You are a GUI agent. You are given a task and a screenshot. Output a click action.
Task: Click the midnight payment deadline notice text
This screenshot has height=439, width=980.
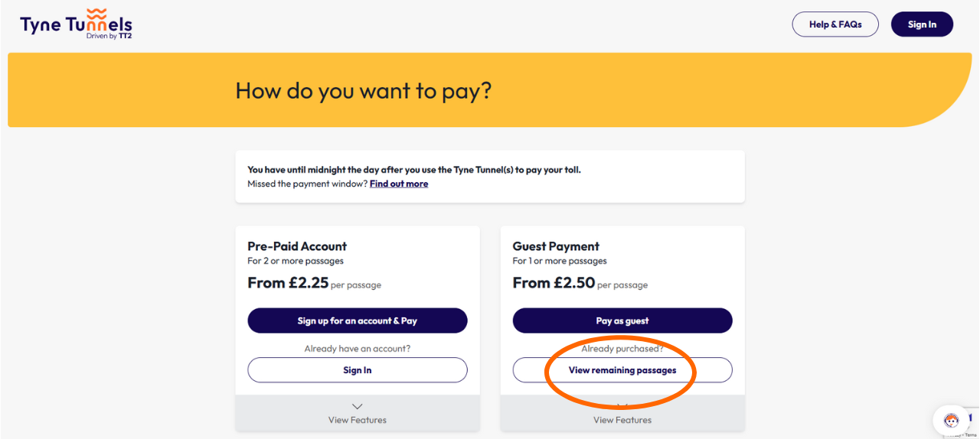pyautogui.click(x=413, y=170)
